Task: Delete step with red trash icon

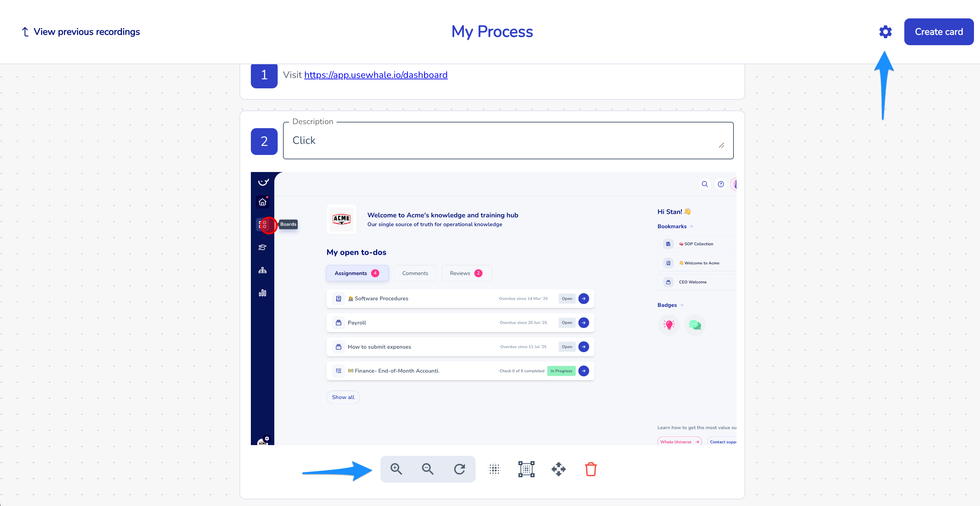Action: coord(590,469)
